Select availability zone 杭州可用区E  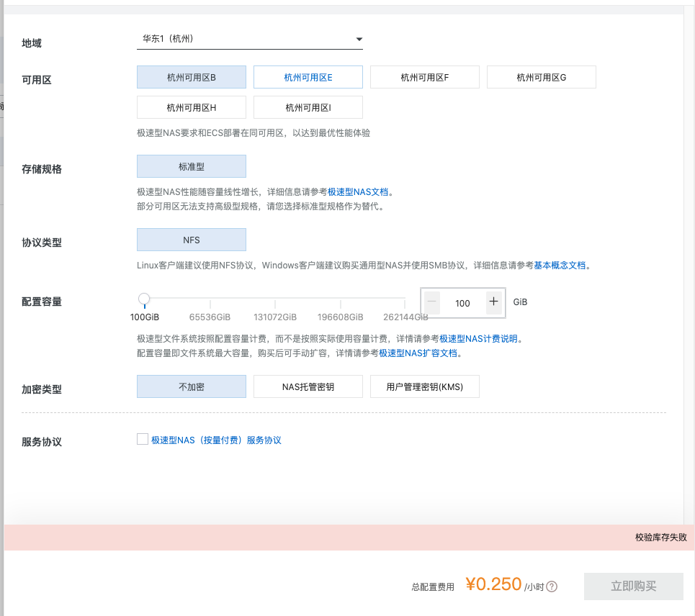pos(308,77)
